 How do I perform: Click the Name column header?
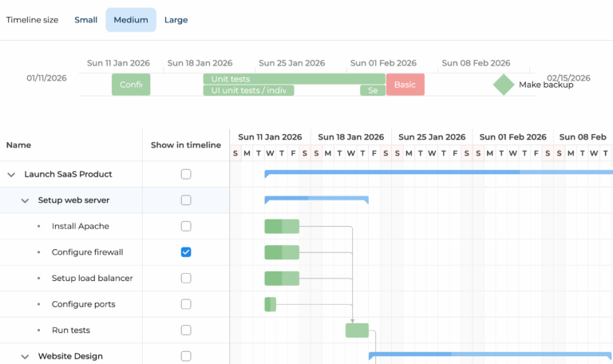point(19,145)
